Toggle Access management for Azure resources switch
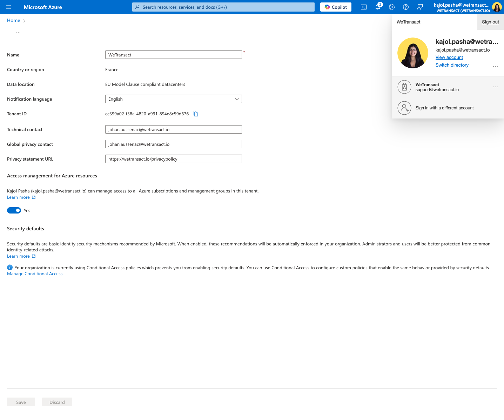Viewport: 504px width, 420px height. click(14, 210)
